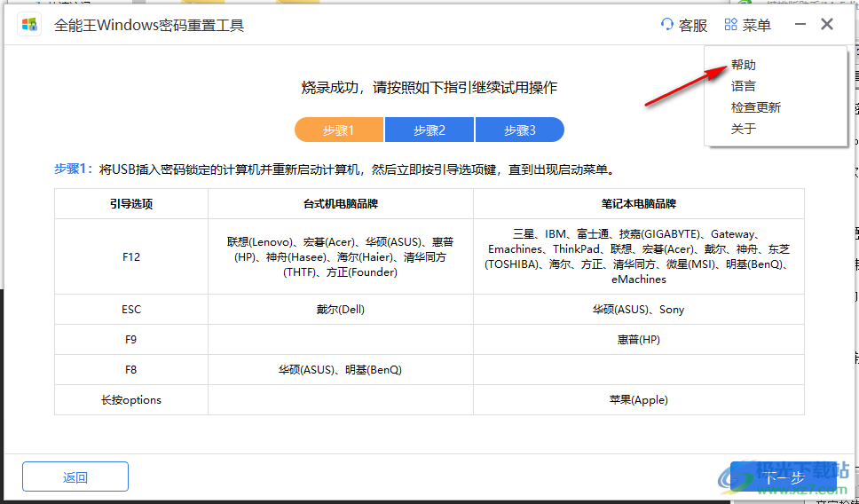The width and height of the screenshot is (859, 504).
Task: Switch to 步骤1 tab
Action: click(x=339, y=130)
